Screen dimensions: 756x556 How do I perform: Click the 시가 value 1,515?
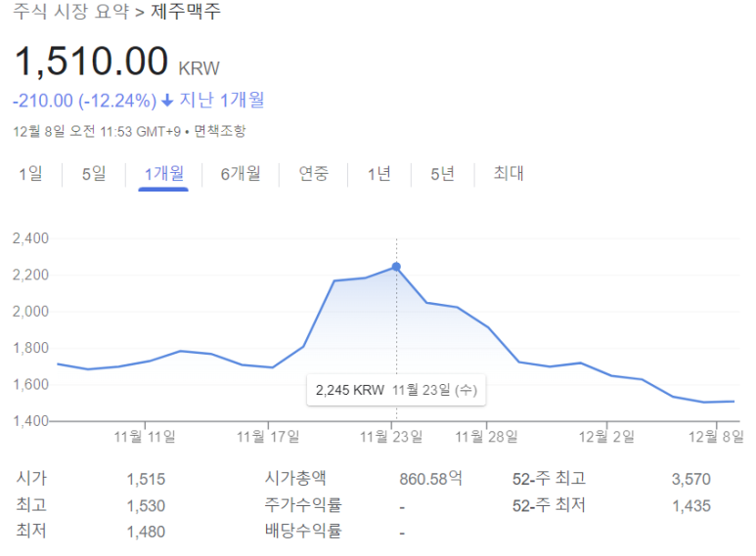pos(146,480)
